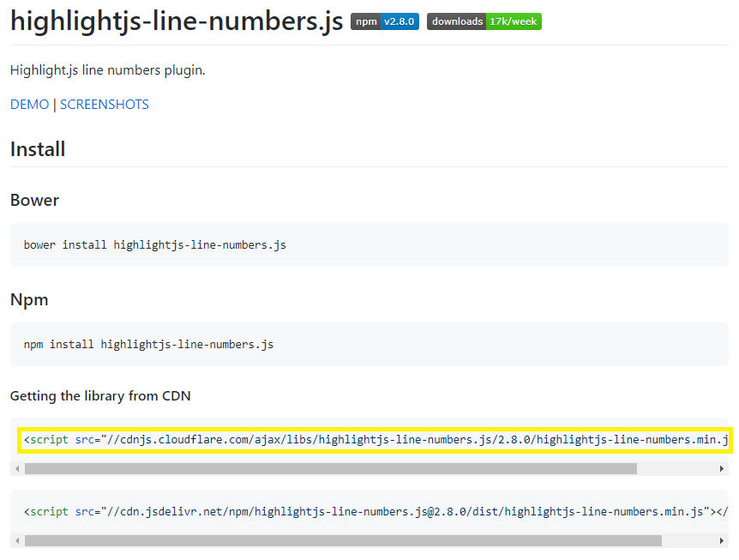Click the Npm heading
Viewport: 739px width, 560px height.
pyautogui.click(x=29, y=300)
